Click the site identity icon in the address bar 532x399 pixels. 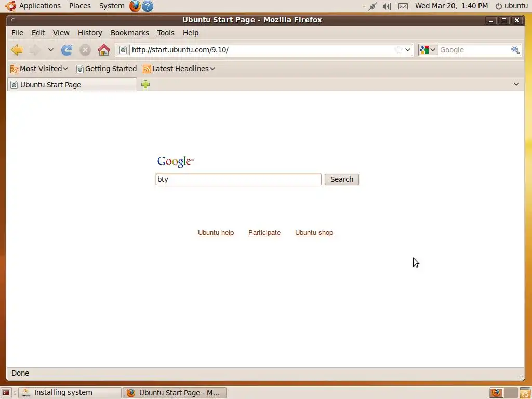click(123, 50)
